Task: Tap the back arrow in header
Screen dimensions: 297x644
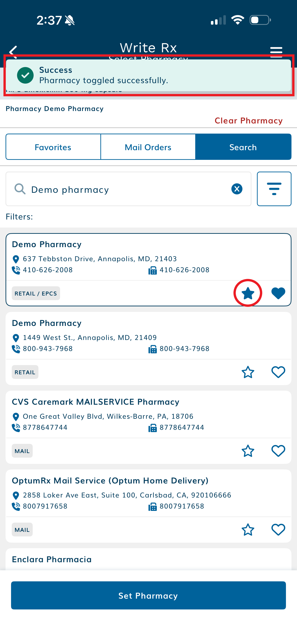Action: pos(13,51)
